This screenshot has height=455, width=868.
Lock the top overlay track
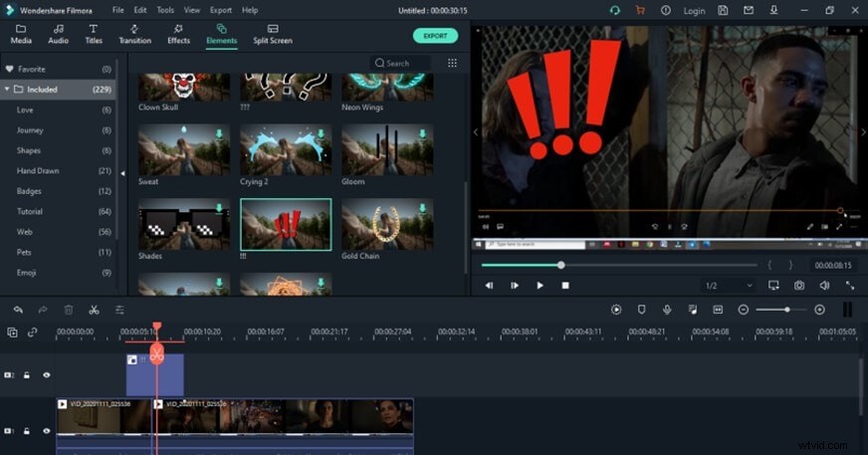[x=27, y=375]
